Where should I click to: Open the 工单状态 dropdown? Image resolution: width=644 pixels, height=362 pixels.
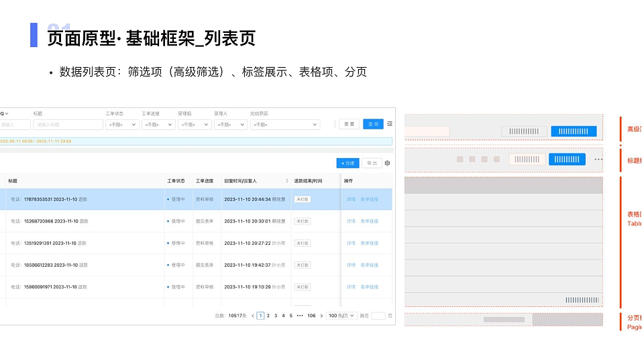[x=122, y=125]
